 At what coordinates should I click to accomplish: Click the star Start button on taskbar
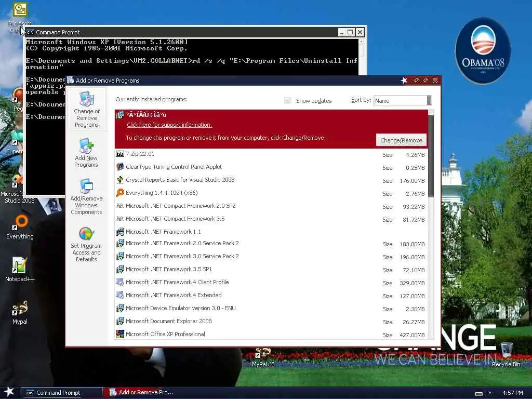[9, 392]
